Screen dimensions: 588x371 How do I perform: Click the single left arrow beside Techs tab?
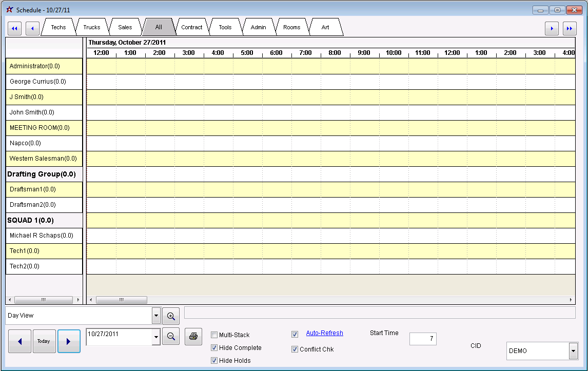(x=32, y=29)
